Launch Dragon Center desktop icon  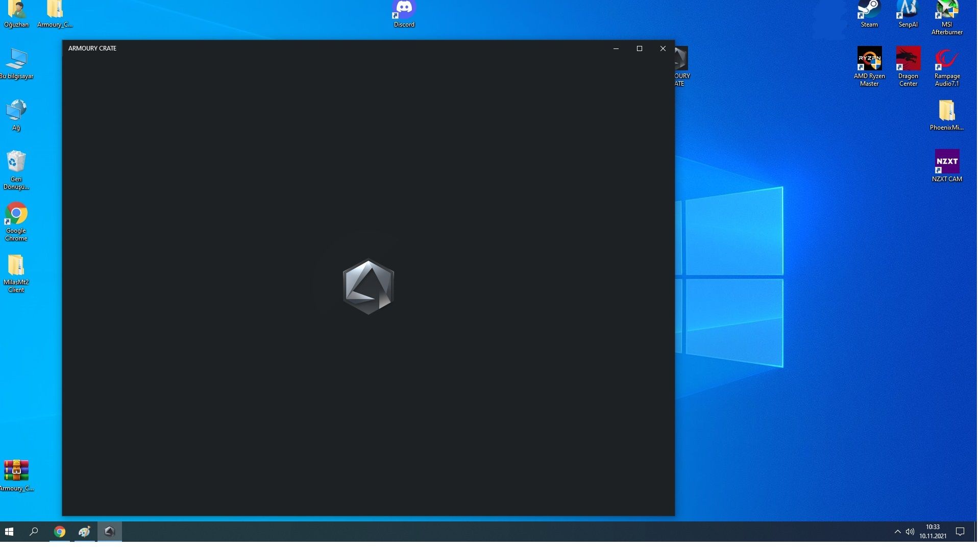click(x=908, y=59)
